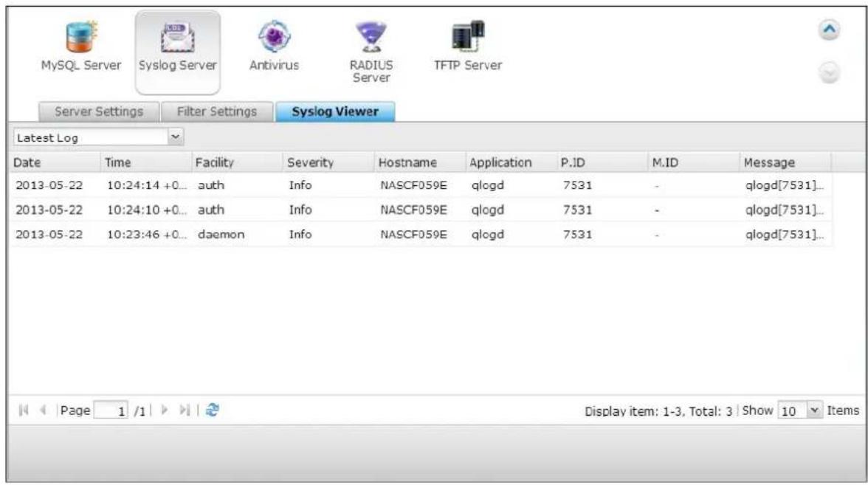This screenshot has width=868, height=485.
Task: Go to previous page icon
Action: 43,410
